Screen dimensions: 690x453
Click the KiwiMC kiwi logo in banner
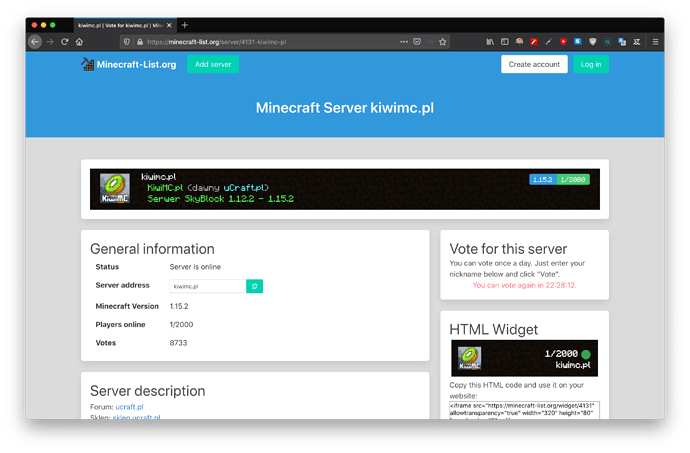coord(115,188)
